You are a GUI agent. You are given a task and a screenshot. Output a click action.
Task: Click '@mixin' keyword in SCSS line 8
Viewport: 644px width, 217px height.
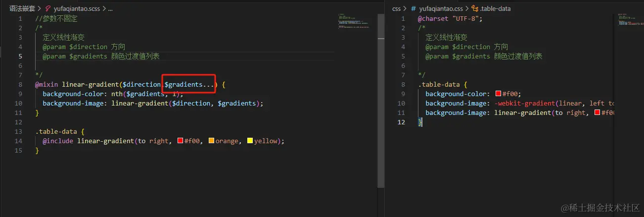click(46, 84)
